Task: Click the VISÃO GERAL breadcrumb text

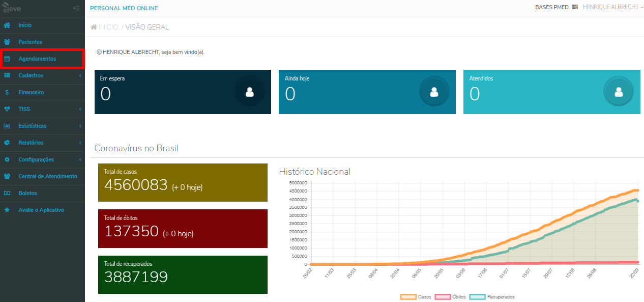Action: pyautogui.click(x=147, y=27)
